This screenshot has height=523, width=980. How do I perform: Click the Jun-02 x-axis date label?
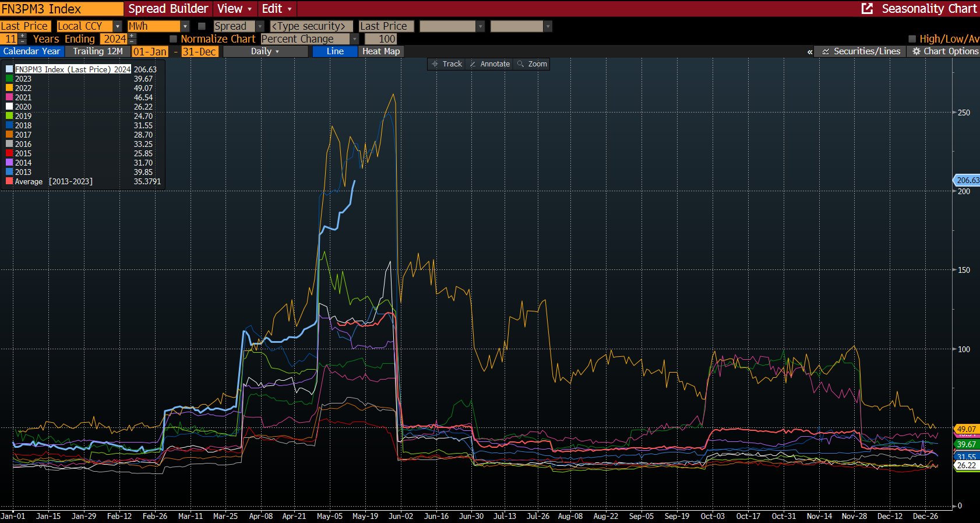point(401,516)
